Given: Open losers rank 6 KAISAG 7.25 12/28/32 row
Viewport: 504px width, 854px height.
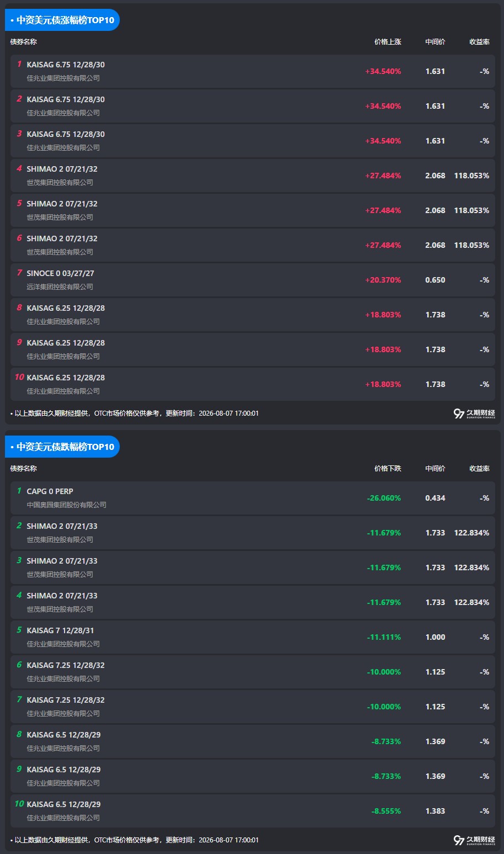Looking at the screenshot, I should [253, 672].
